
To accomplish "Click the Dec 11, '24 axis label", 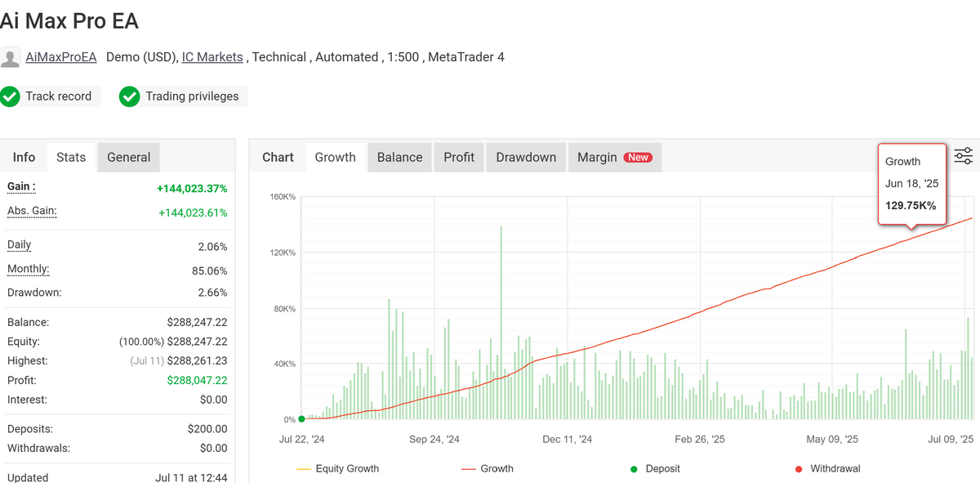I will pyautogui.click(x=568, y=440).
